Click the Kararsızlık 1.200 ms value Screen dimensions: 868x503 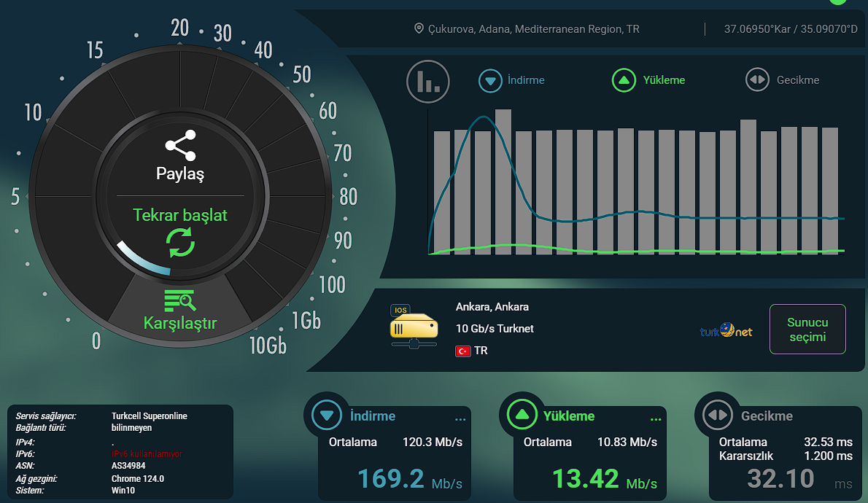[828, 456]
